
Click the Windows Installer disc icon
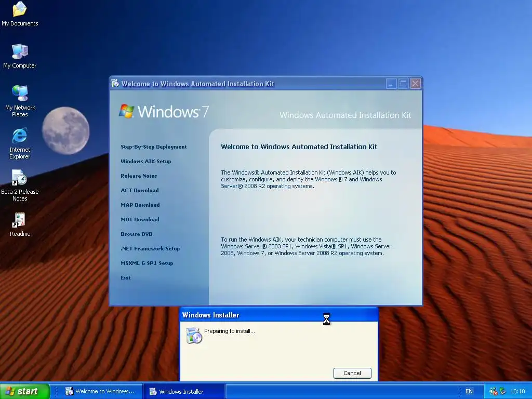(194, 335)
